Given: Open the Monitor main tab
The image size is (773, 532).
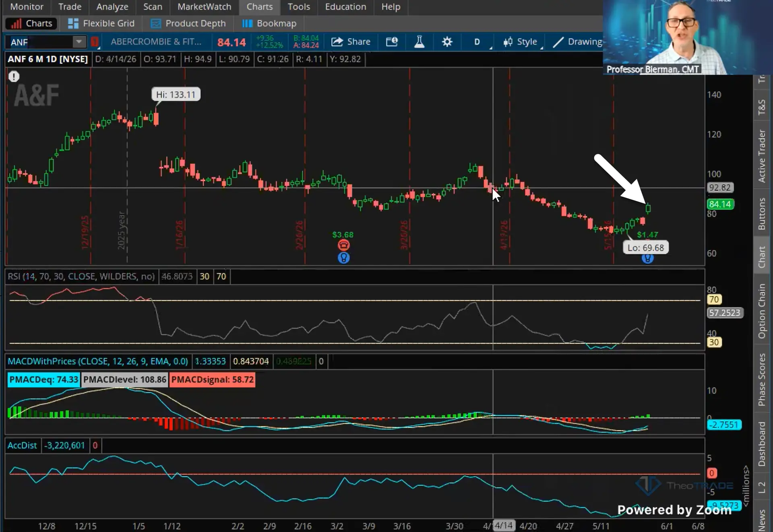Looking at the screenshot, I should [x=27, y=7].
